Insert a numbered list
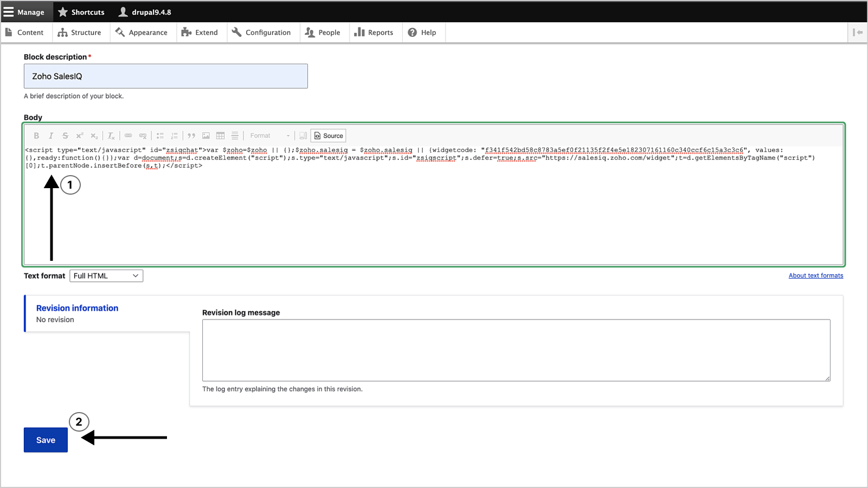Viewport: 868px width, 488px height. pos(175,136)
